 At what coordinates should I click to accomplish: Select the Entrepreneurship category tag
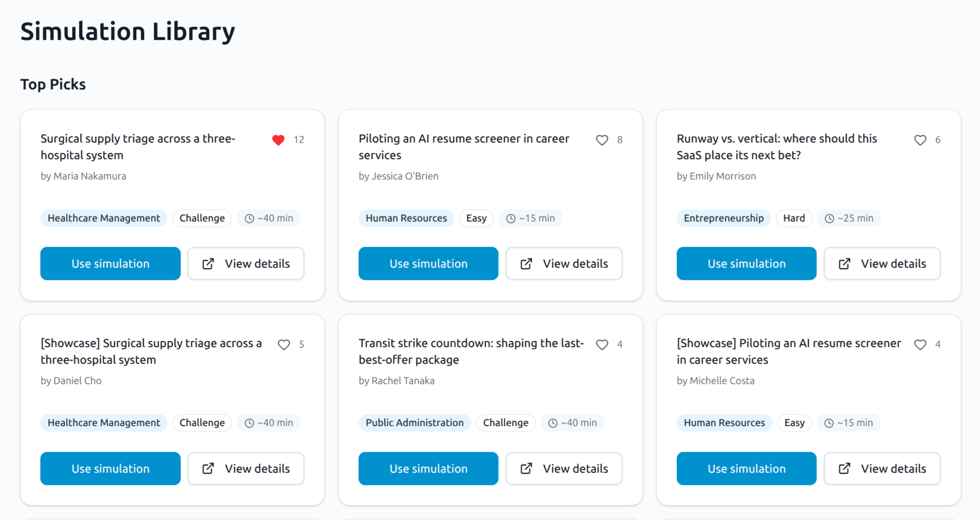point(723,218)
